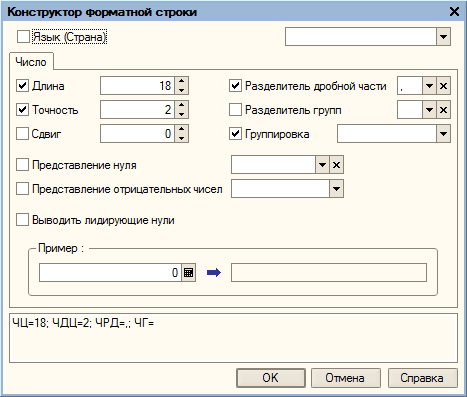
Task: Decrease the Длина value
Action: pos(181,90)
